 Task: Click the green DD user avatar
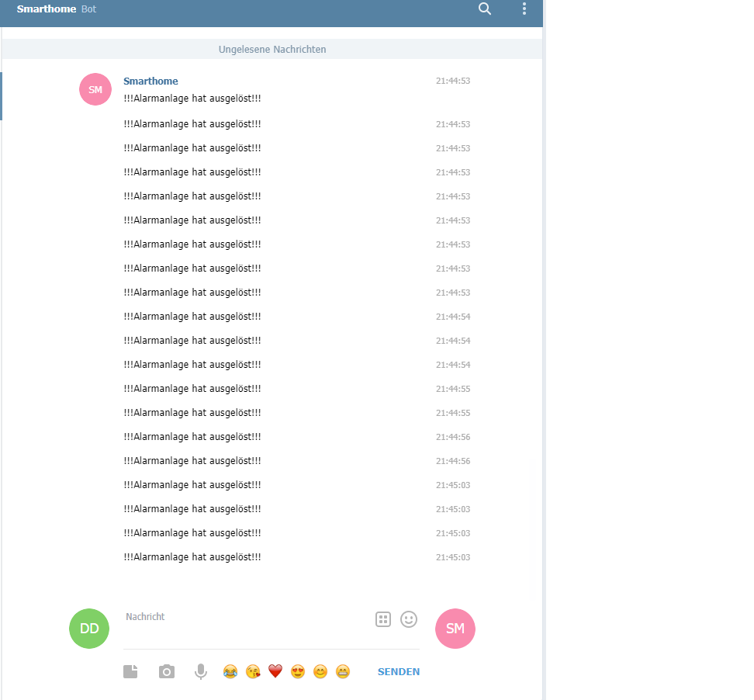[89, 629]
